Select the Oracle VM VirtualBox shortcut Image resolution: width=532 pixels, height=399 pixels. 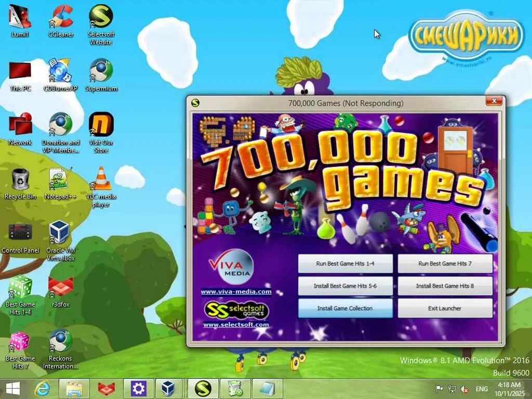click(60, 241)
